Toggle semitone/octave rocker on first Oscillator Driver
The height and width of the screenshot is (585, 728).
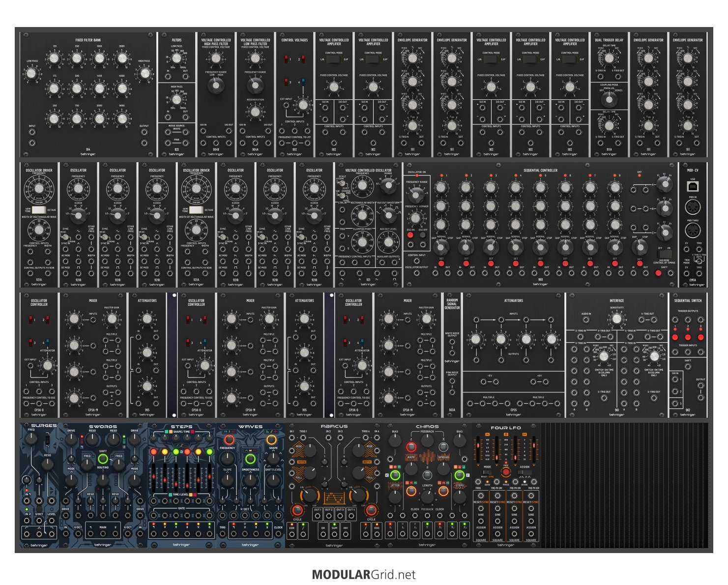(x=39, y=210)
